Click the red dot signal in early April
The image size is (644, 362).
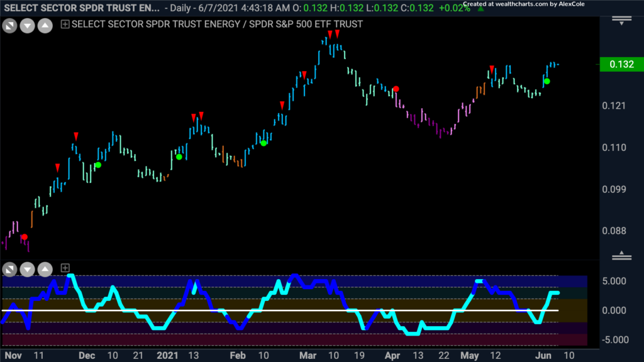tap(396, 89)
